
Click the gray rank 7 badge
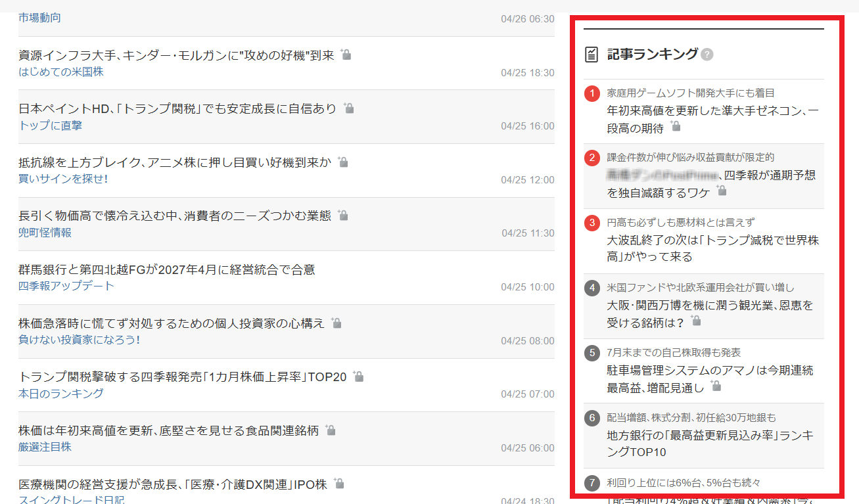tap(592, 483)
